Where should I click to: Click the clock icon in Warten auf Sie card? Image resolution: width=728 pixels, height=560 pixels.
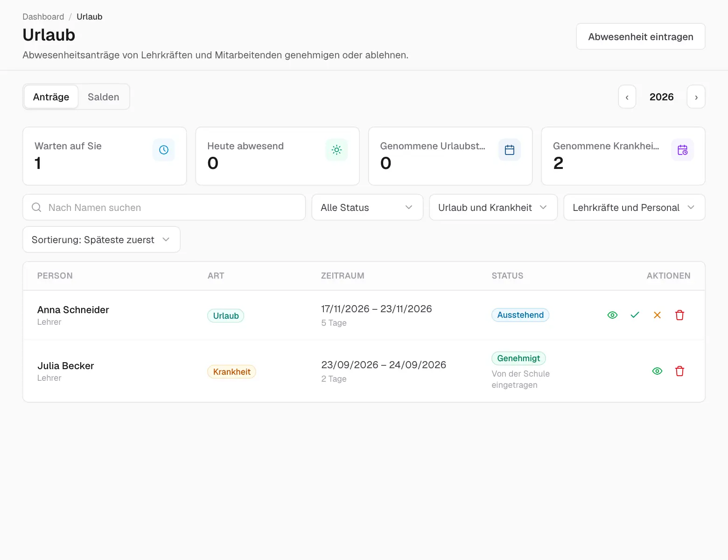pos(164,150)
